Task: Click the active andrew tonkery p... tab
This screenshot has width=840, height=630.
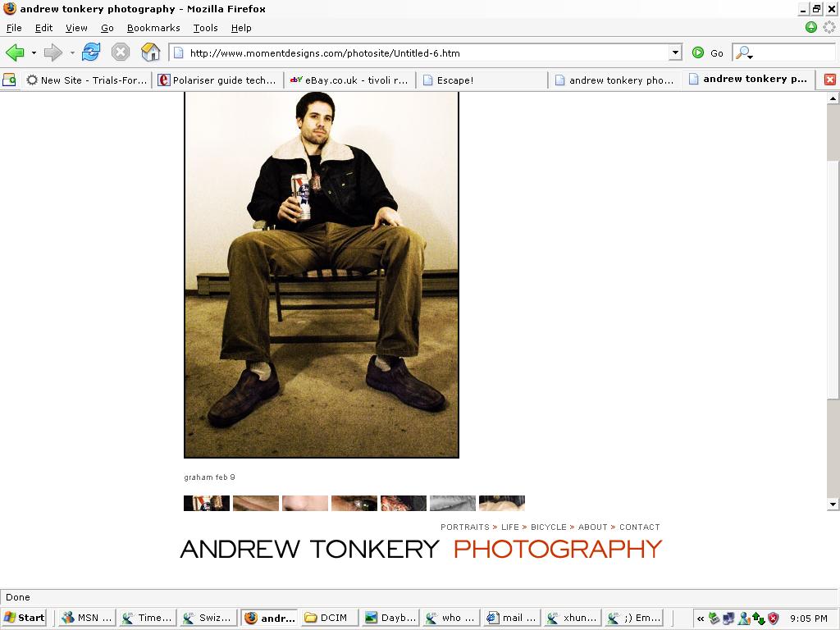Action: click(748, 80)
